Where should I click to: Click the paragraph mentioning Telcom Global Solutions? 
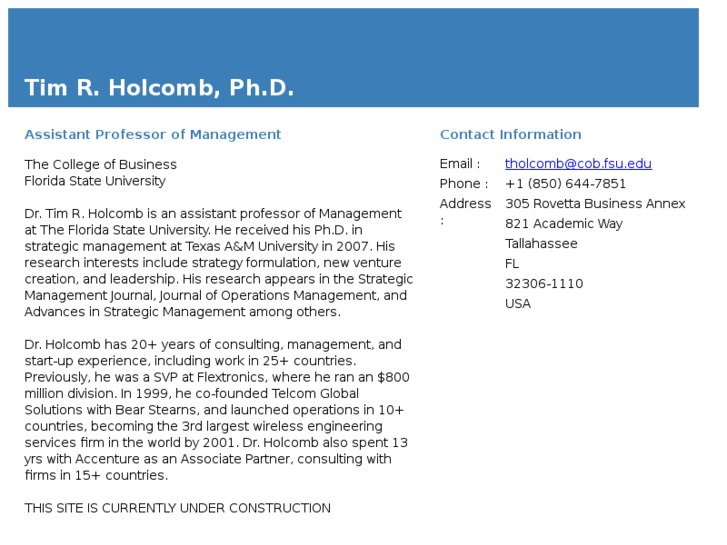click(x=217, y=410)
